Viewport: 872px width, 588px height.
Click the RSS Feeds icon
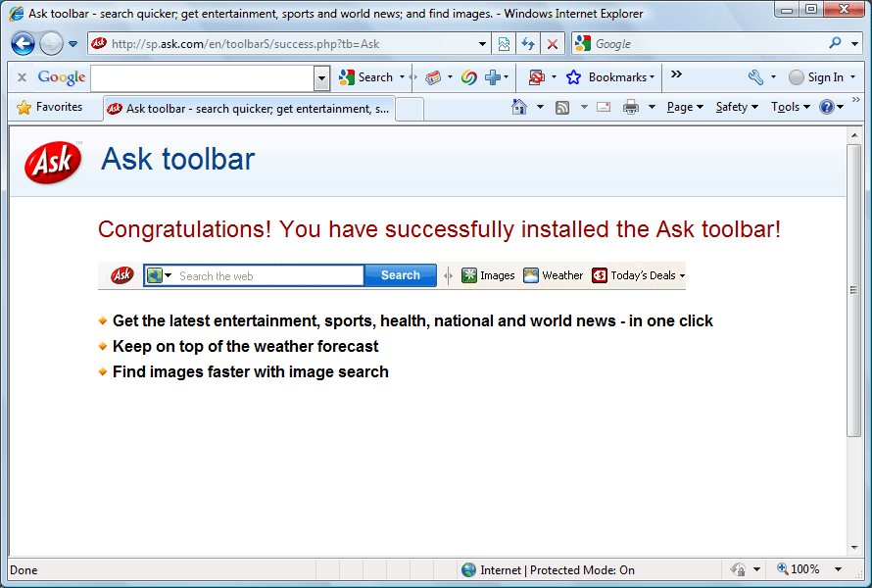tap(562, 108)
